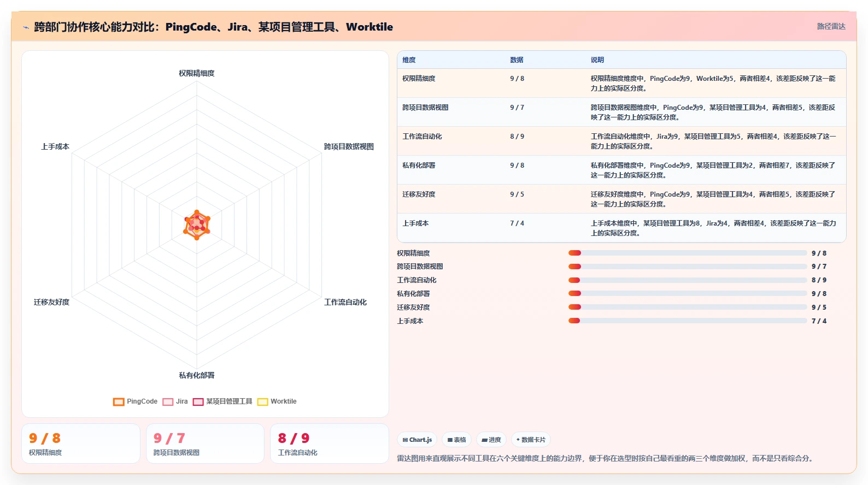Viewport: 868px width, 485px height.
Task: Click the 表格 tag chip
Action: pyautogui.click(x=457, y=440)
